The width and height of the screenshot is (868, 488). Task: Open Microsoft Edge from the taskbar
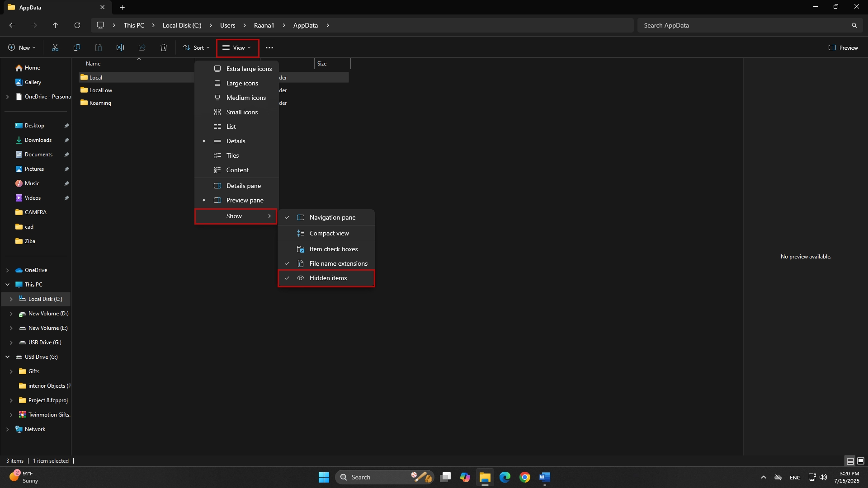(x=505, y=477)
